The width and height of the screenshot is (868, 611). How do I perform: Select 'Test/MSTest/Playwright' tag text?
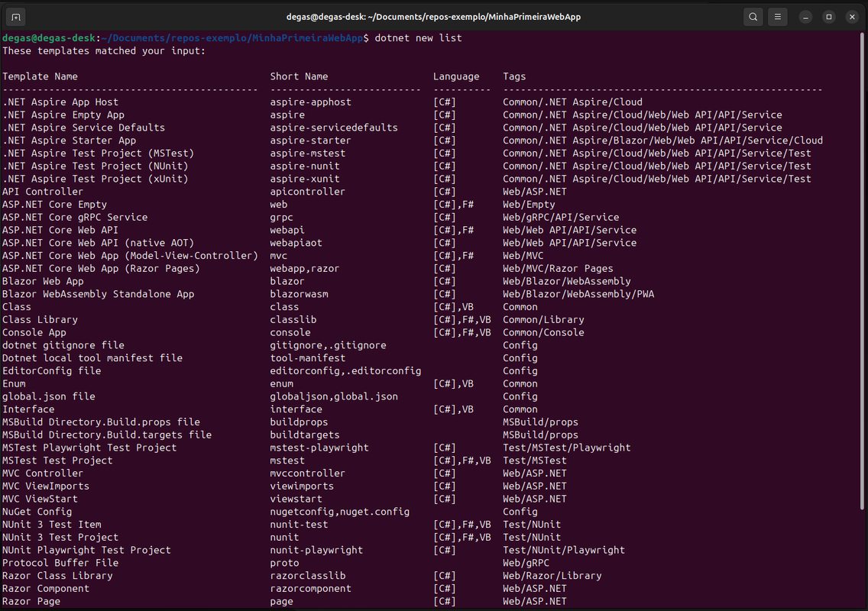(567, 448)
